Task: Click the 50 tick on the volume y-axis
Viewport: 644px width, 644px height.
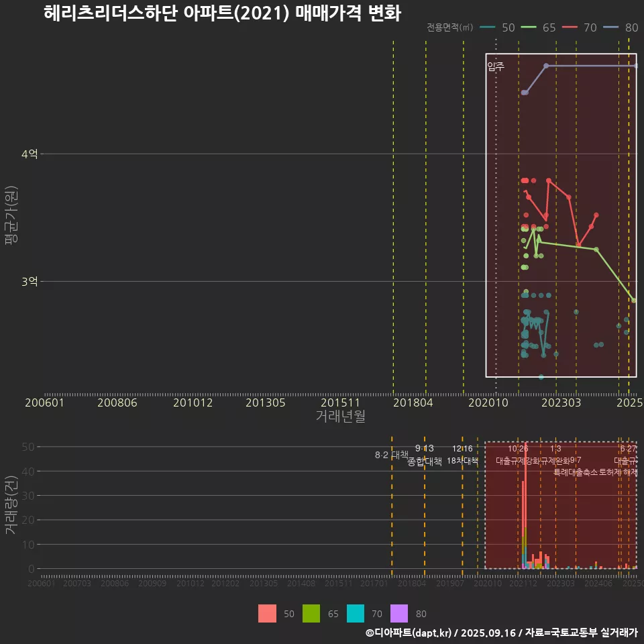Action: tap(28, 447)
